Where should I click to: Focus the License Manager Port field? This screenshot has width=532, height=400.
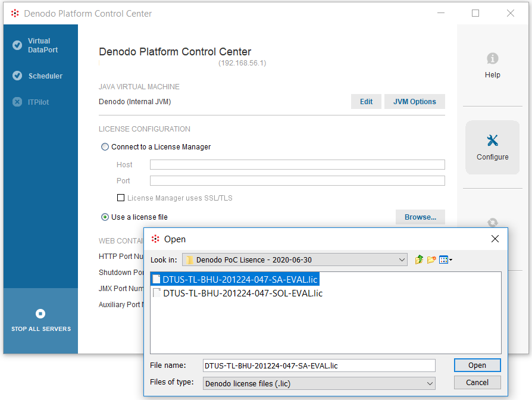click(297, 180)
